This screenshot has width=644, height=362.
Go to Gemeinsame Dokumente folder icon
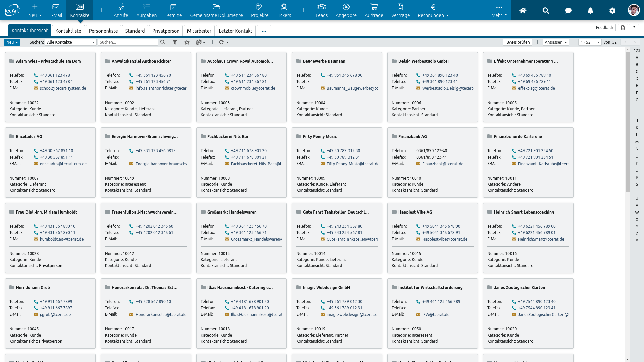tap(216, 7)
